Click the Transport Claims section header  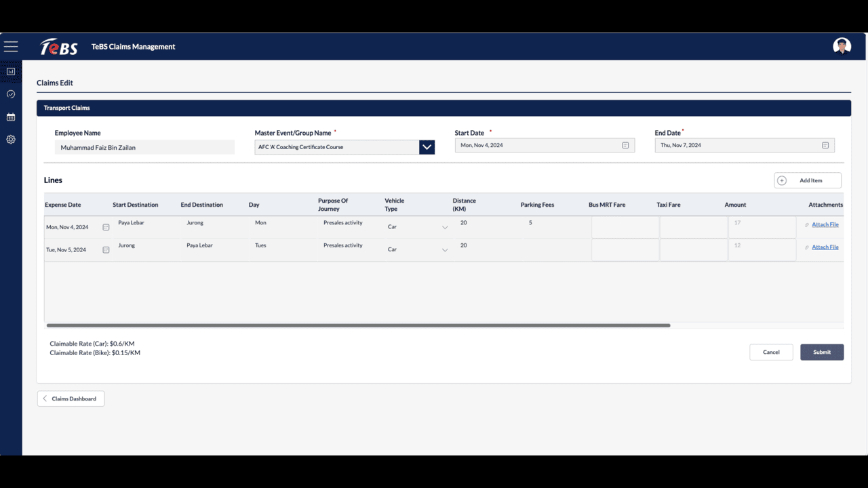pos(443,108)
